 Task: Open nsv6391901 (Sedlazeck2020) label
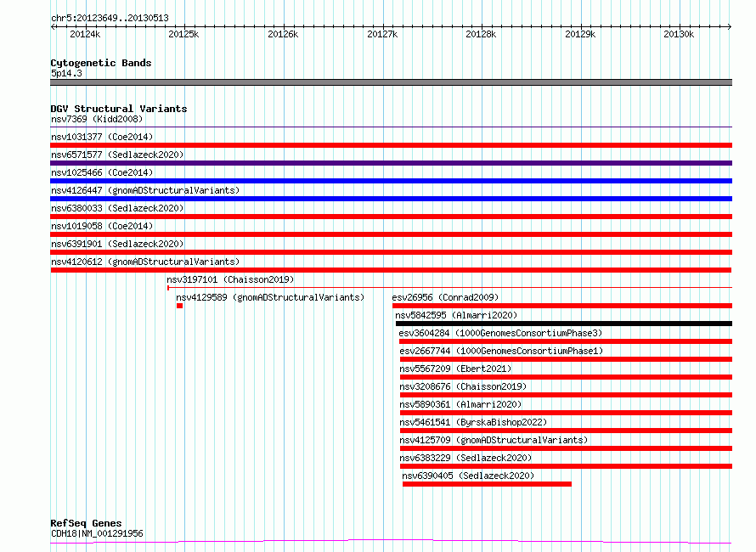click(117, 244)
